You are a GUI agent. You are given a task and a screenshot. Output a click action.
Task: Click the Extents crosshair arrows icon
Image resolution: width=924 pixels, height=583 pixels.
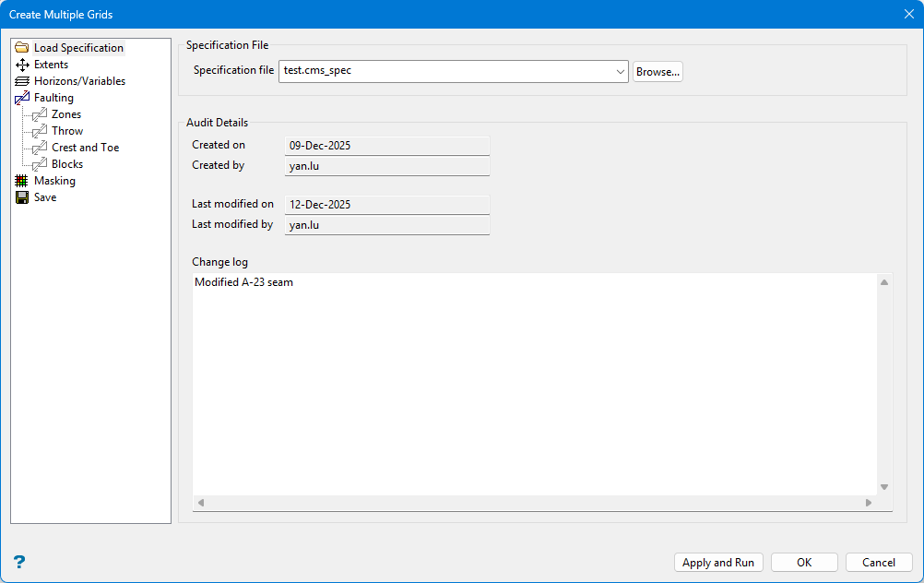coord(22,65)
